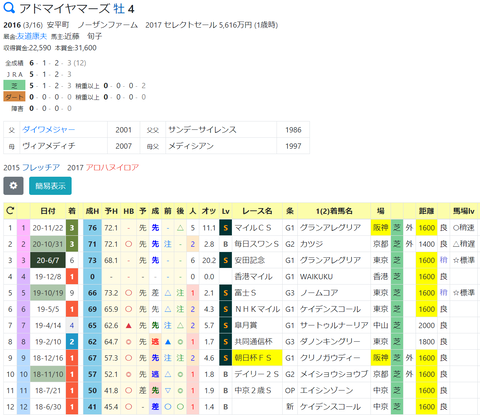Image resolution: width=480 pixels, height=417 pixels.
Task: Click the 1(2)着馬名 column header
Action: coord(334,211)
